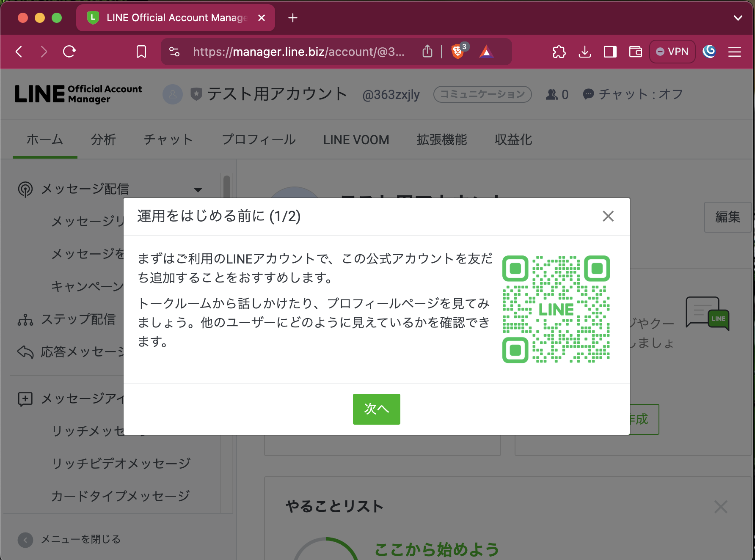This screenshot has height=560, width=755.
Task: Open the LINE VOOM tab
Action: point(356,140)
